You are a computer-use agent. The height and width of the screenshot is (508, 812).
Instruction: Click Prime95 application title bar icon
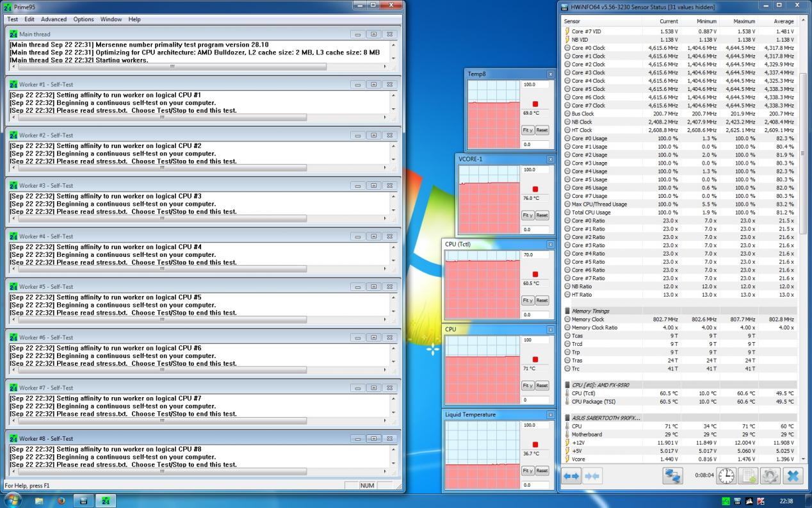pos(8,6)
